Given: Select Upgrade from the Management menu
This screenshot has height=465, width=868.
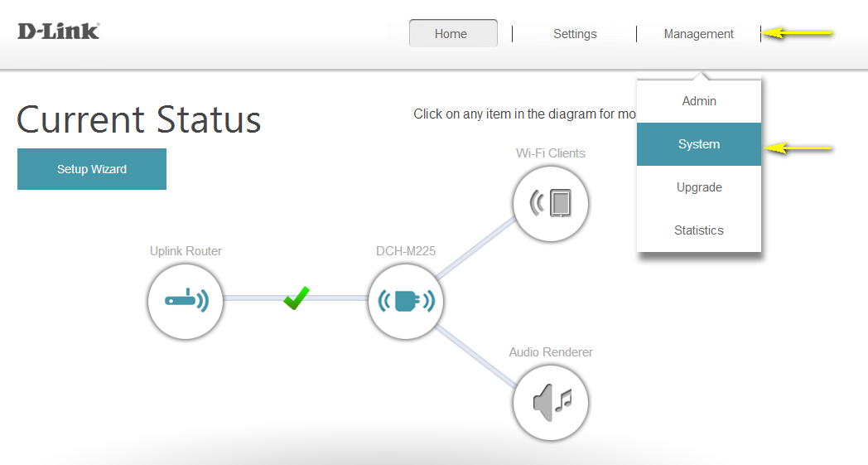Looking at the screenshot, I should [x=699, y=187].
